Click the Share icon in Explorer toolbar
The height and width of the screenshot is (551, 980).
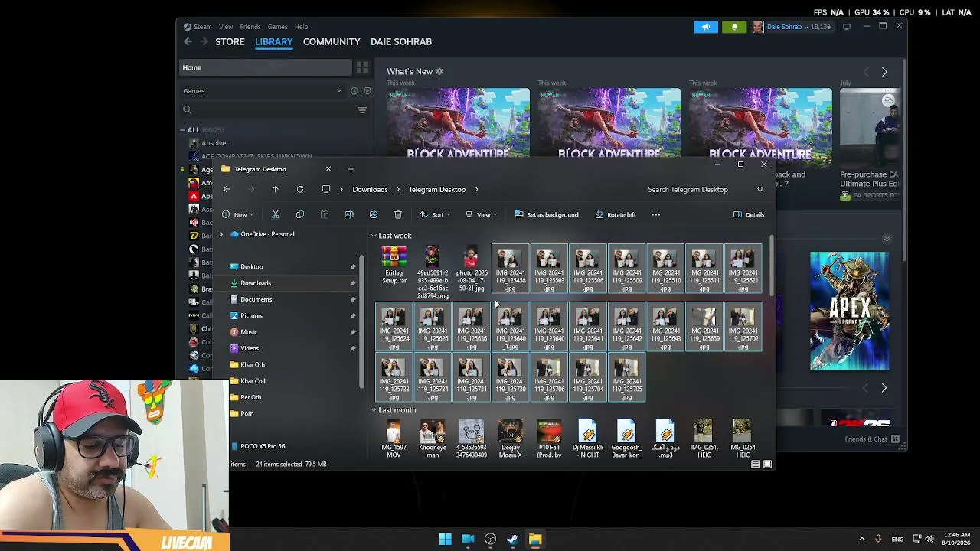[374, 214]
